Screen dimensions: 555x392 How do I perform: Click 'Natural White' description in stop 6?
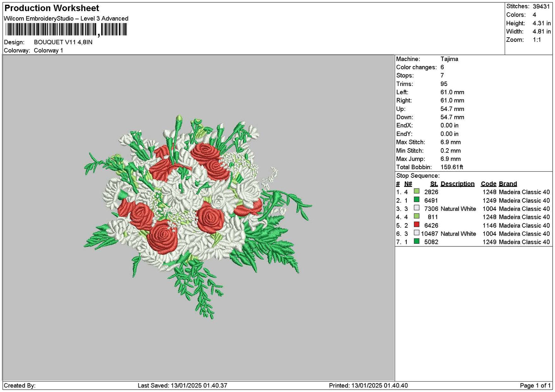point(458,234)
